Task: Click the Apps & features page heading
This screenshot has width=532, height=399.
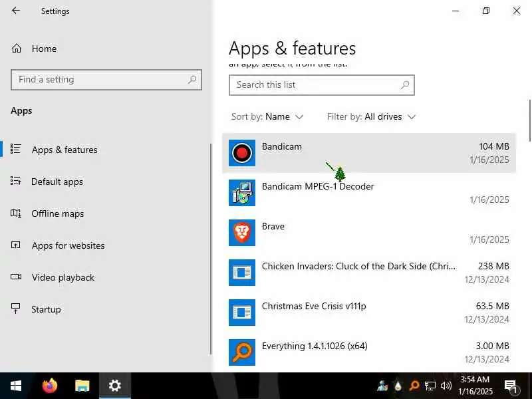Action: (292, 49)
